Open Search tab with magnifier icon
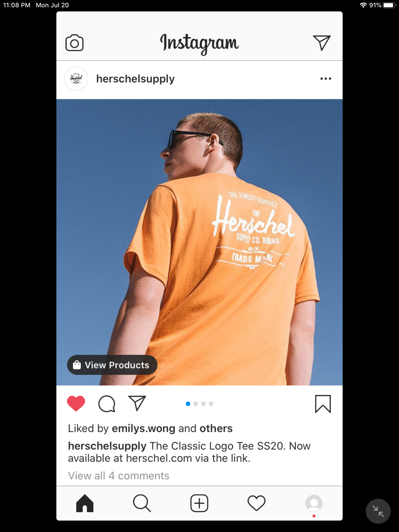This screenshot has width=399, height=532. point(142,503)
